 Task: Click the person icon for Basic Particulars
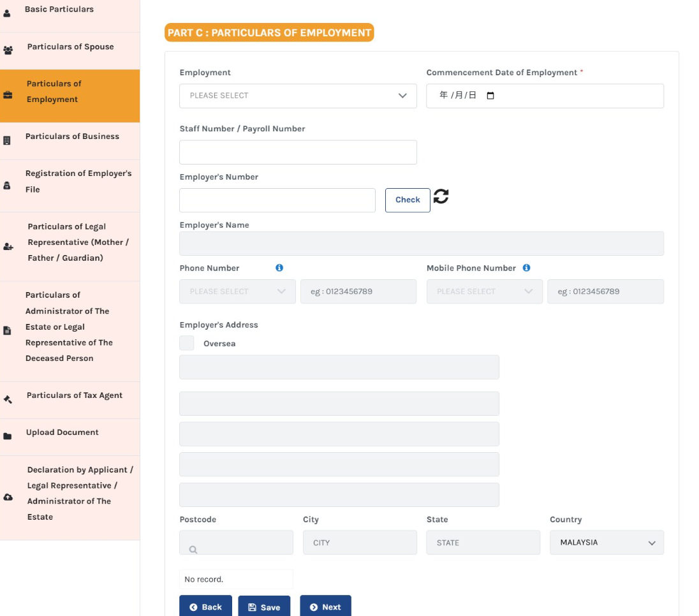(x=6, y=13)
